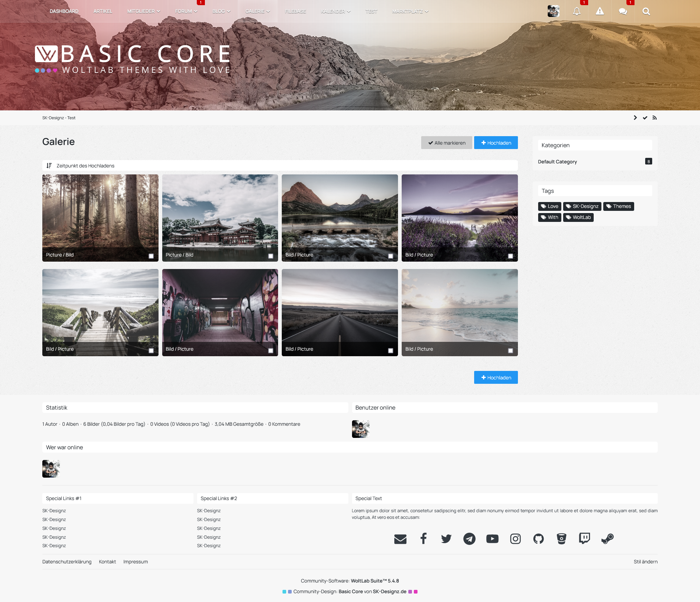Click the warning triangle moderation icon

(600, 11)
